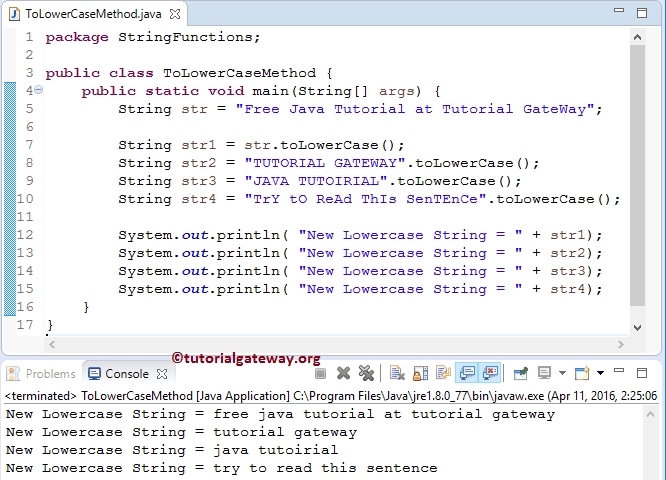Image resolution: width=666 pixels, height=480 pixels.
Task: Minimize the editor area
Action: [x=619, y=10]
